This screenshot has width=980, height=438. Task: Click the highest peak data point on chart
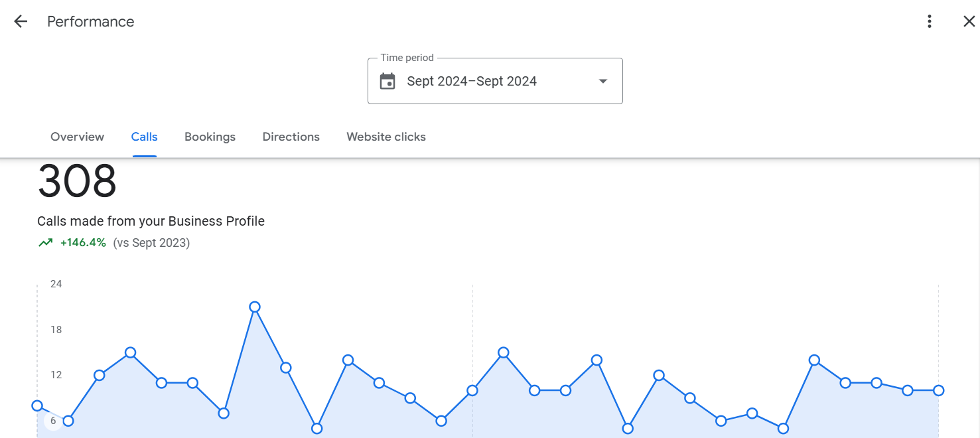[x=255, y=307]
